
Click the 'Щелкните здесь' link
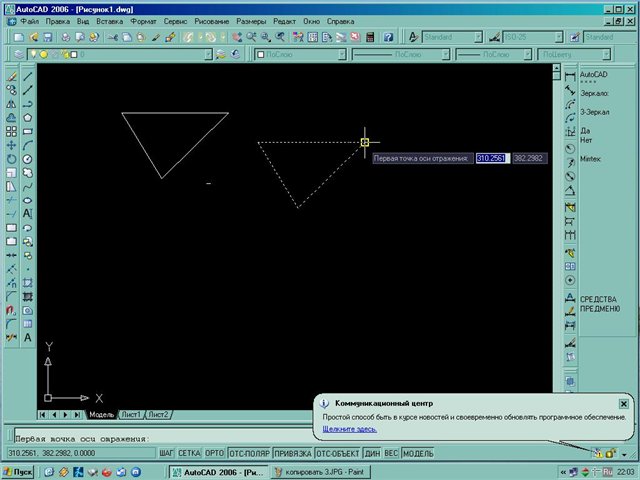tap(349, 429)
